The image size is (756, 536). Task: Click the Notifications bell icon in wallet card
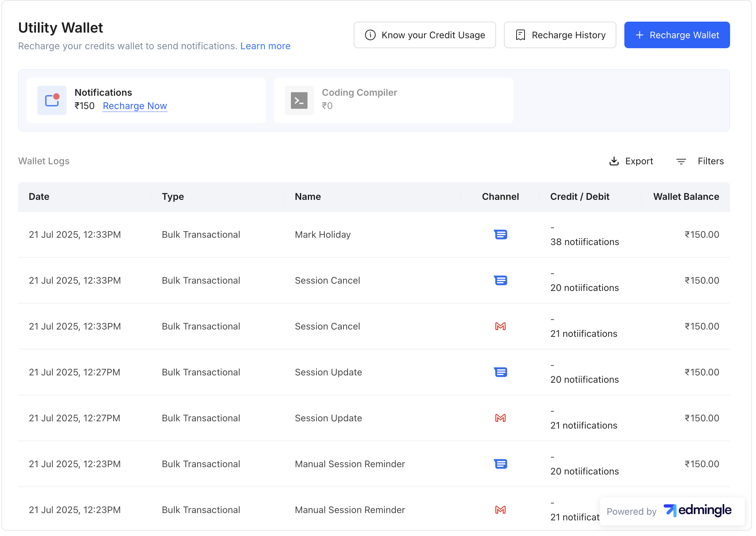point(52,100)
